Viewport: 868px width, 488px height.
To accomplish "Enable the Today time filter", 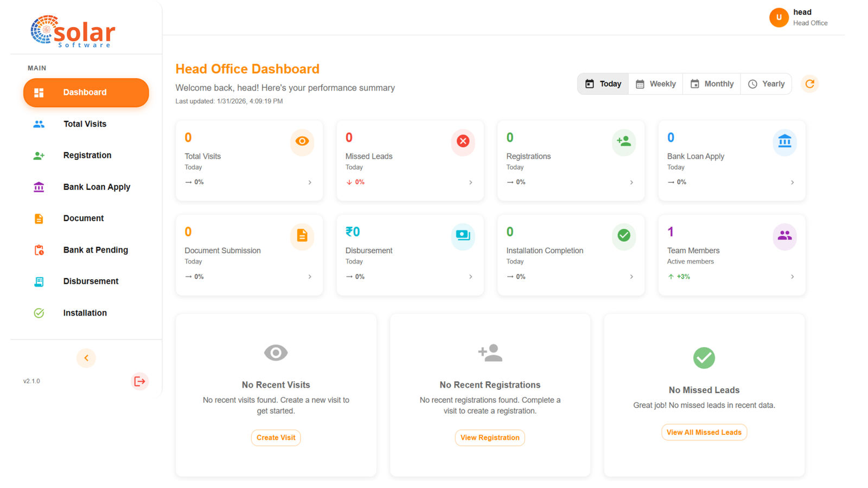I will [602, 84].
